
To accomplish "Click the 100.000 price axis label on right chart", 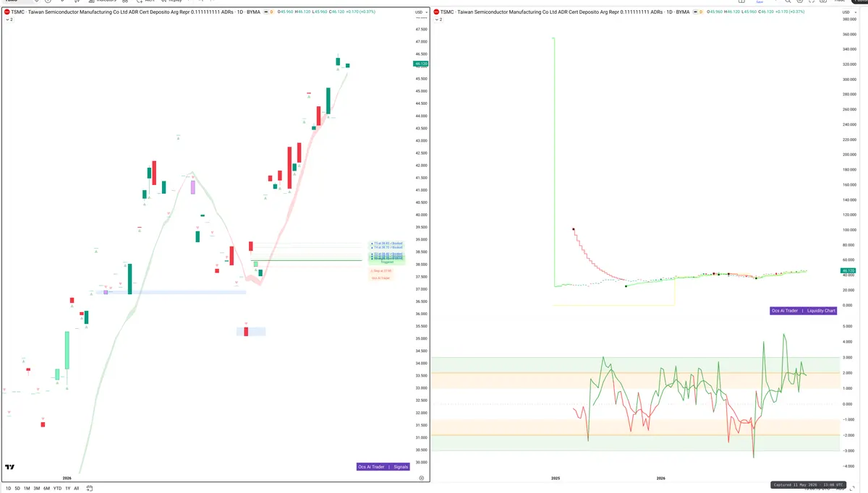I will [849, 230].
